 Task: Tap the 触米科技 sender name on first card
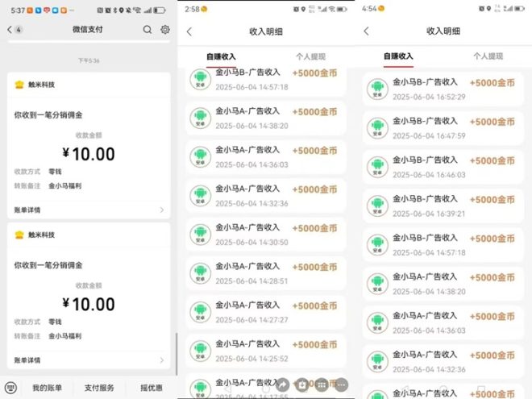pyautogui.click(x=41, y=84)
